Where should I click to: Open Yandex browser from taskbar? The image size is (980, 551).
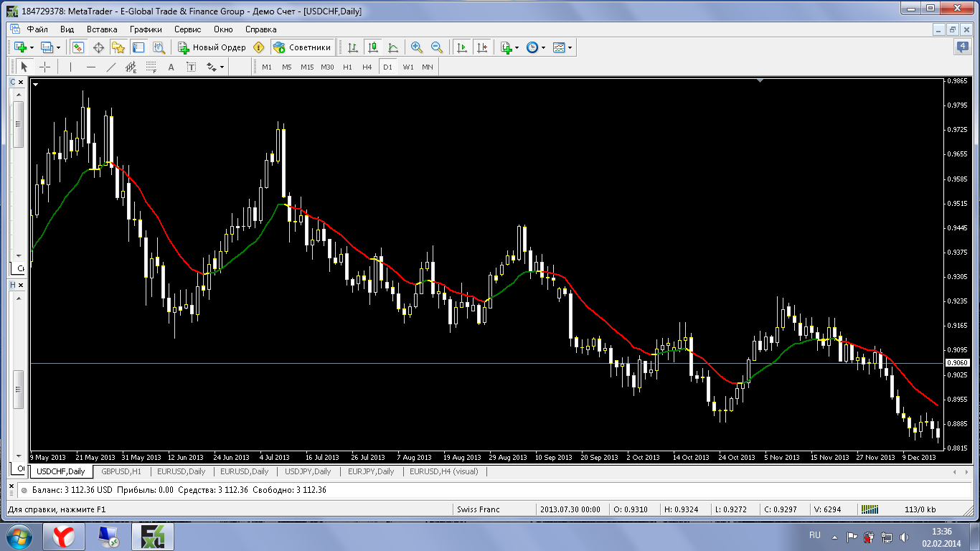point(64,537)
